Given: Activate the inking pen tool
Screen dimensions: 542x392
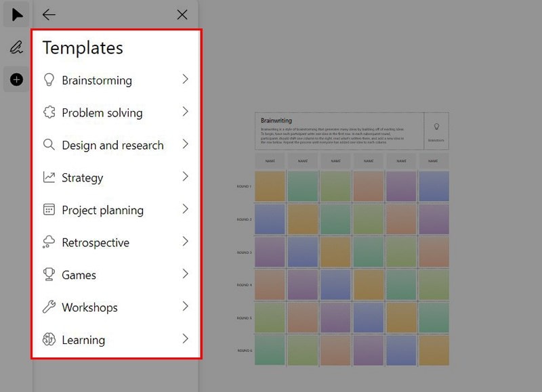Looking at the screenshot, I should click(x=15, y=47).
